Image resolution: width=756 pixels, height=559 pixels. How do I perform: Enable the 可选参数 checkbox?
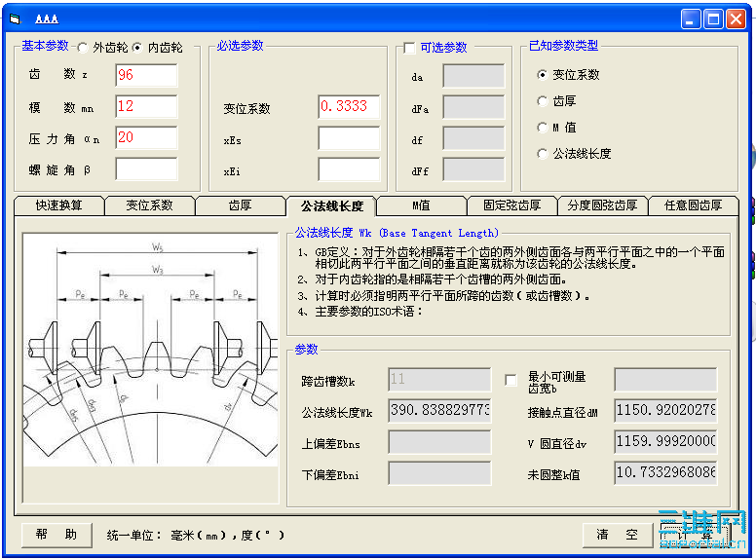[x=409, y=48]
